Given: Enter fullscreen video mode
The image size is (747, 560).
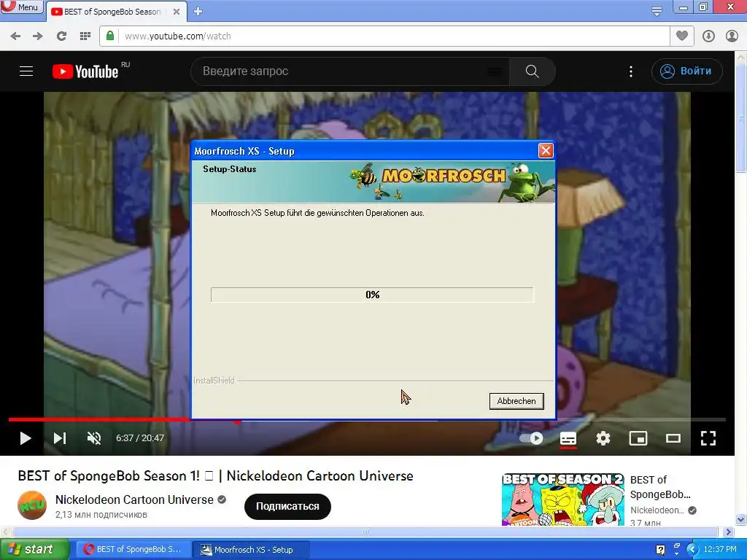Looking at the screenshot, I should 708,438.
